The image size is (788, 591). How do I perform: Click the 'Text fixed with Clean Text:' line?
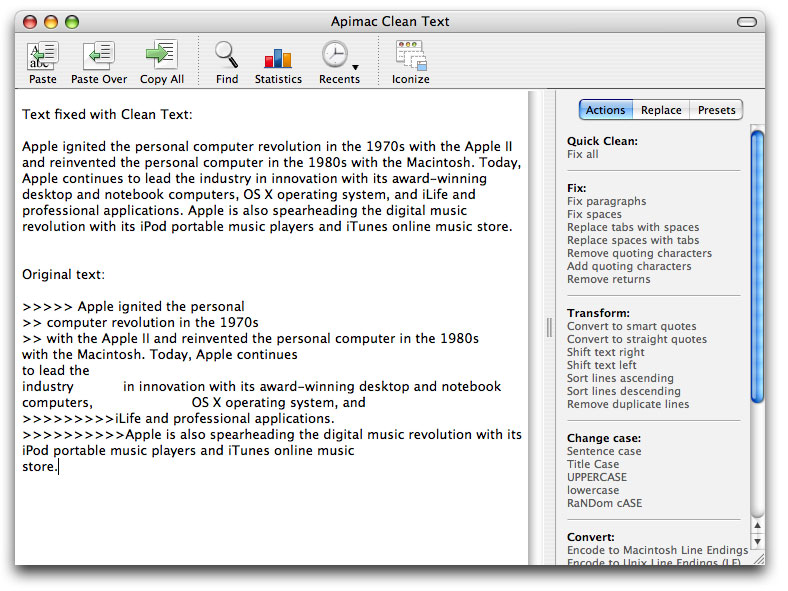click(107, 115)
